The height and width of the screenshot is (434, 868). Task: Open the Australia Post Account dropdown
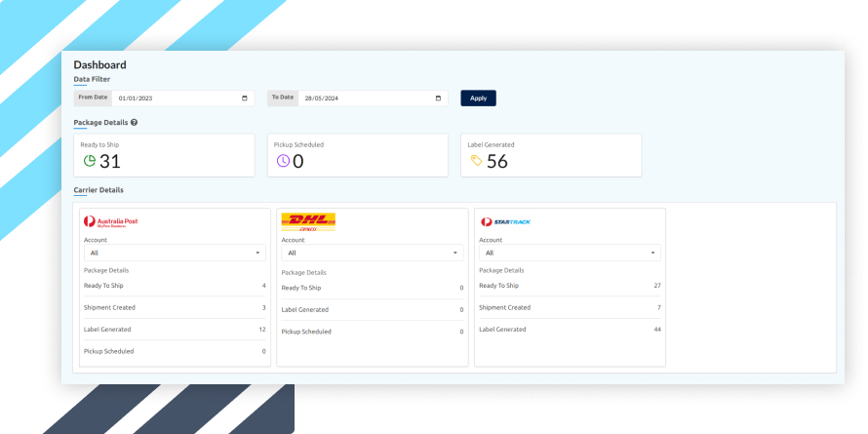[175, 253]
